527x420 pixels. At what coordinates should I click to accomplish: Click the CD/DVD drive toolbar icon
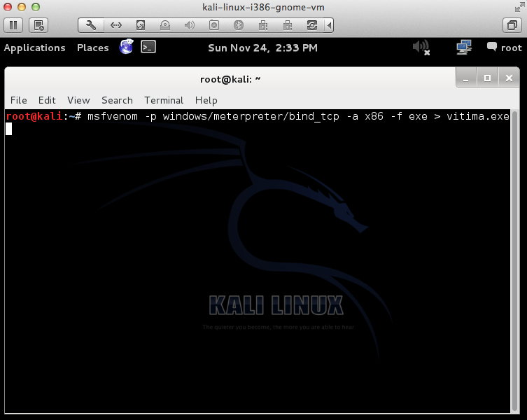pyautogui.click(x=165, y=25)
